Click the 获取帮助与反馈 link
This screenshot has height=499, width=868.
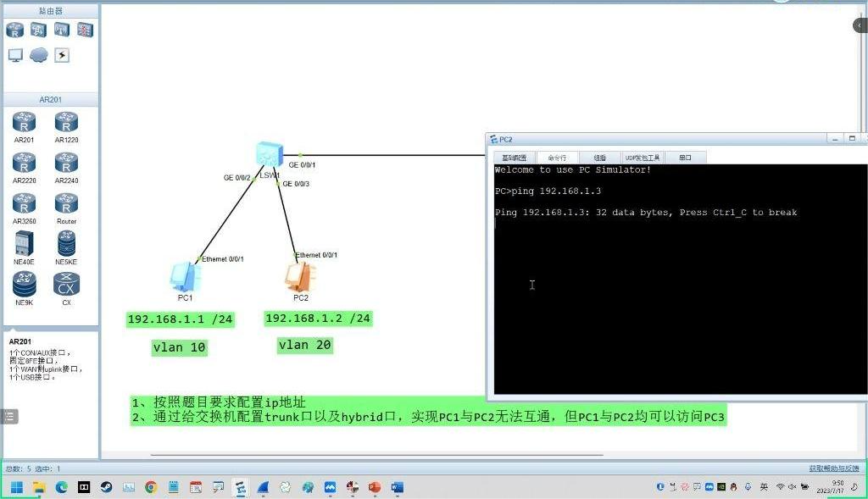[834, 469]
